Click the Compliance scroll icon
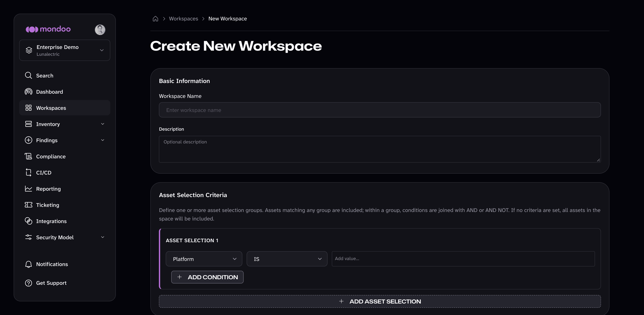The height and width of the screenshot is (315, 644). (29, 156)
